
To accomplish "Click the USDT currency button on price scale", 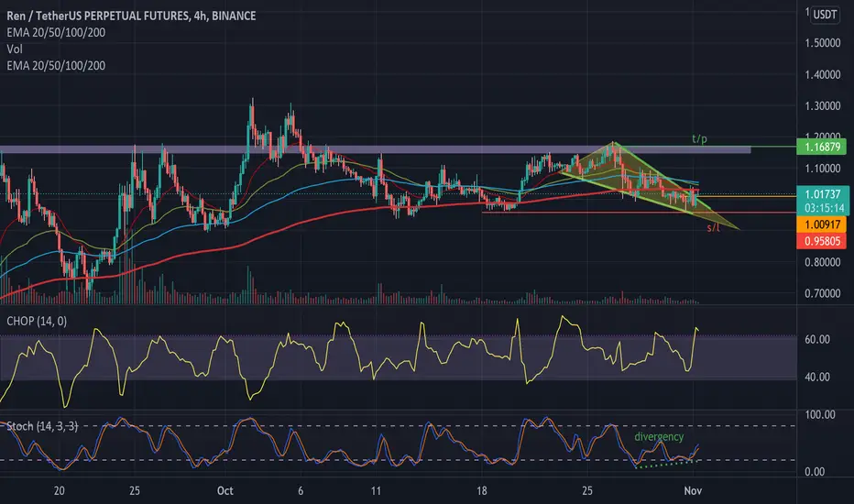I will [x=825, y=15].
